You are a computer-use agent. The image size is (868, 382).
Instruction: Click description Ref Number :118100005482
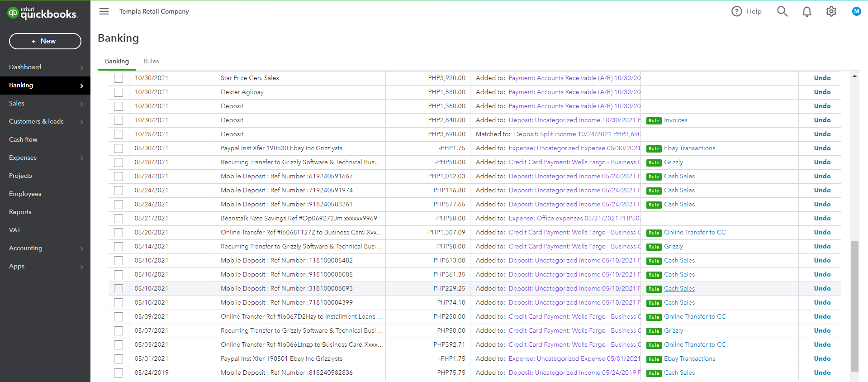(287, 260)
